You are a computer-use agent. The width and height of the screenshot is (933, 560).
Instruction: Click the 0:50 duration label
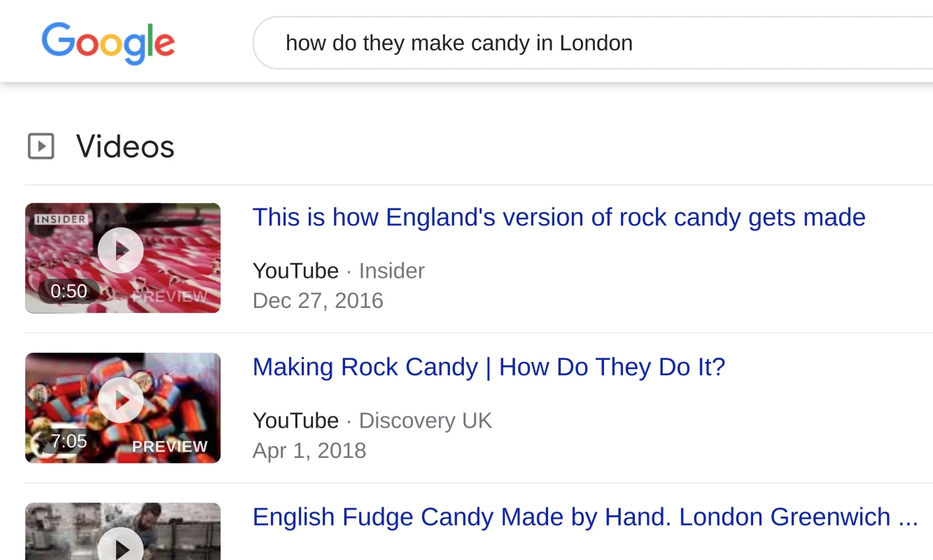click(68, 290)
